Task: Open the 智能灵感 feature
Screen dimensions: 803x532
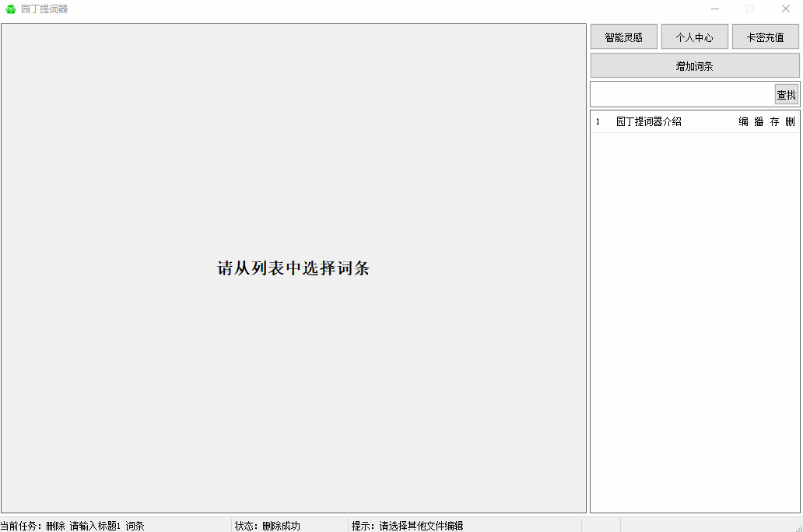Action: click(x=624, y=37)
